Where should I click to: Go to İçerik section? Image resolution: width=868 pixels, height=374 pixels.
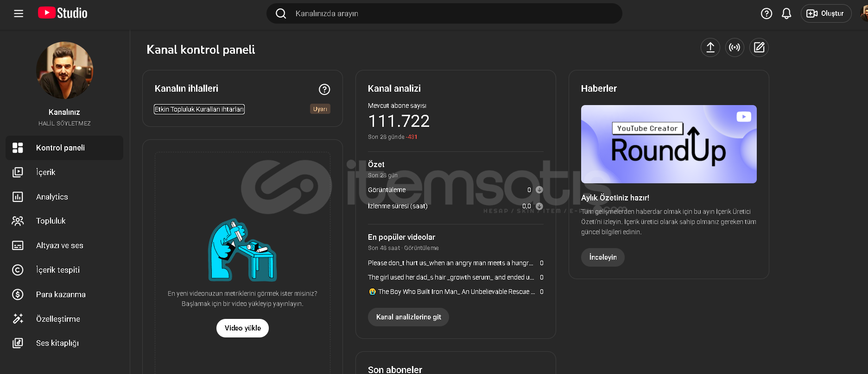click(64, 172)
